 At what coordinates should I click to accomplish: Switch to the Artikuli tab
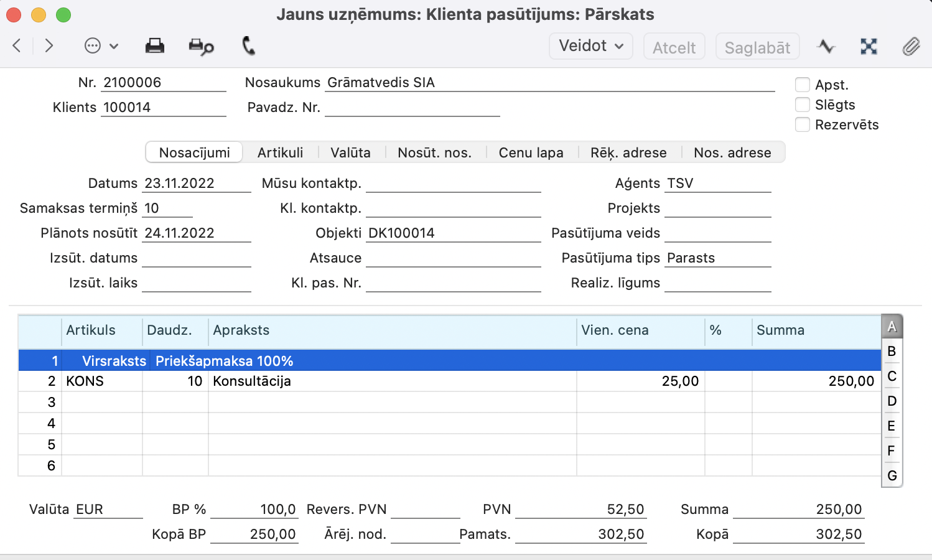(x=280, y=152)
